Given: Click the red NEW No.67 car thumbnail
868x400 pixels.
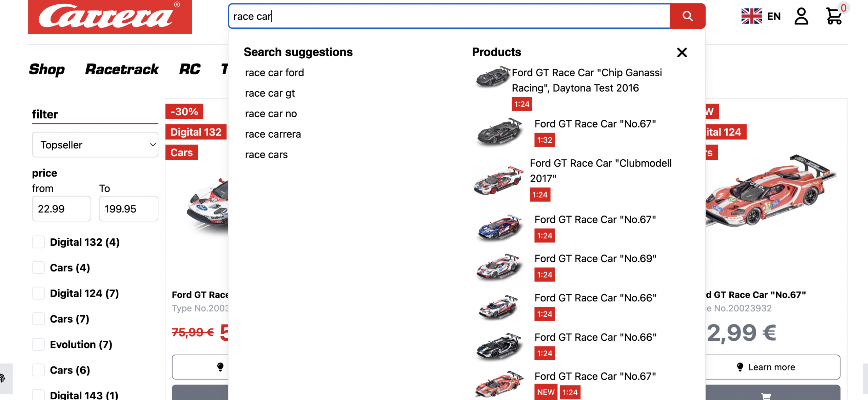Looking at the screenshot, I should click(x=499, y=384).
